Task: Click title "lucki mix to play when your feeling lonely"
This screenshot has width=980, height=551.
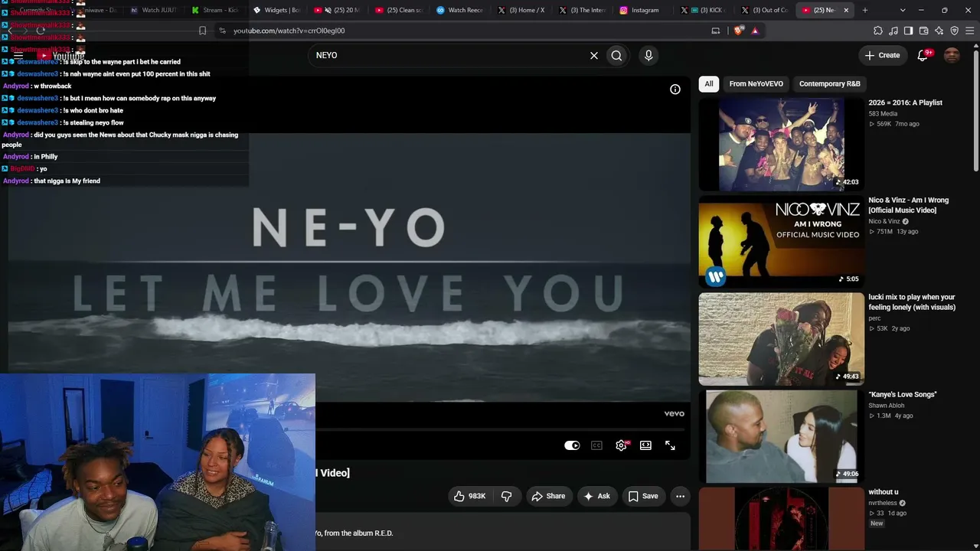Action: pyautogui.click(x=912, y=302)
